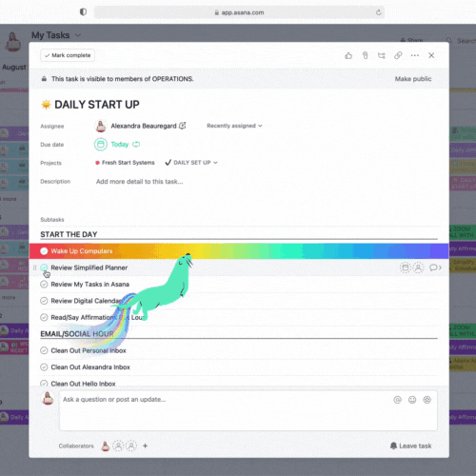Image resolution: width=476 pixels, height=476 pixels.
Task: Attach a file using paperclip icon
Action: tap(365, 55)
